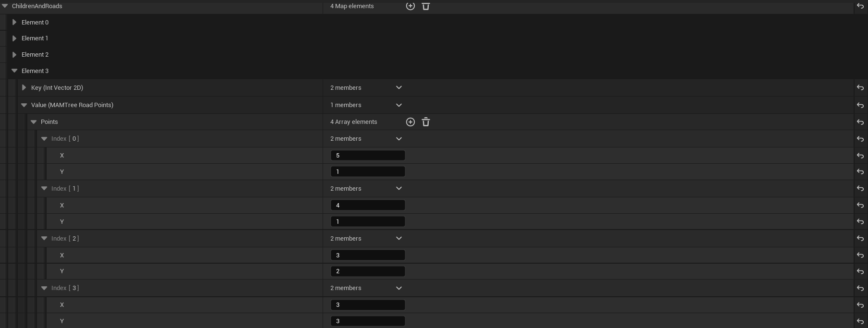The image size is (868, 328).
Task: Reset Index [0] row to default
Action: 860,139
